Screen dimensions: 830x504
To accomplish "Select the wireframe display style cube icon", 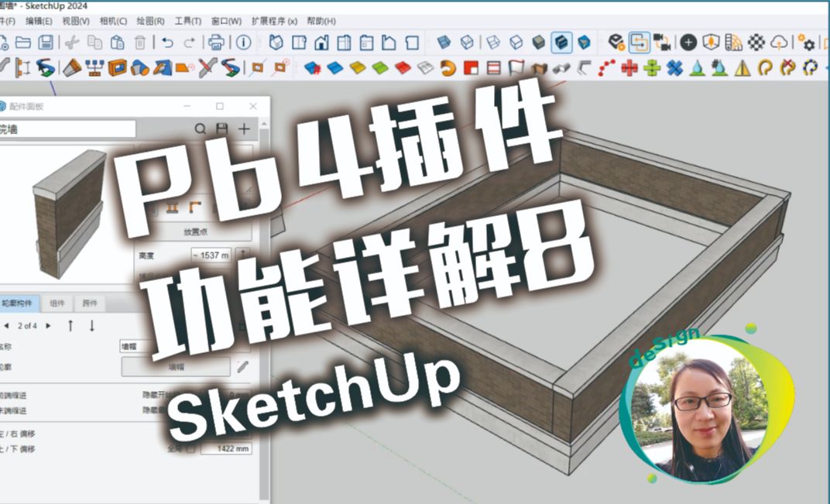I will point(495,43).
